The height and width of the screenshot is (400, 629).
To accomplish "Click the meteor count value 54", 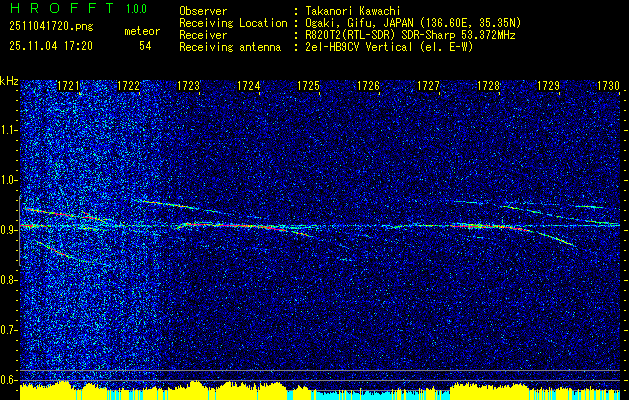I will (145, 46).
